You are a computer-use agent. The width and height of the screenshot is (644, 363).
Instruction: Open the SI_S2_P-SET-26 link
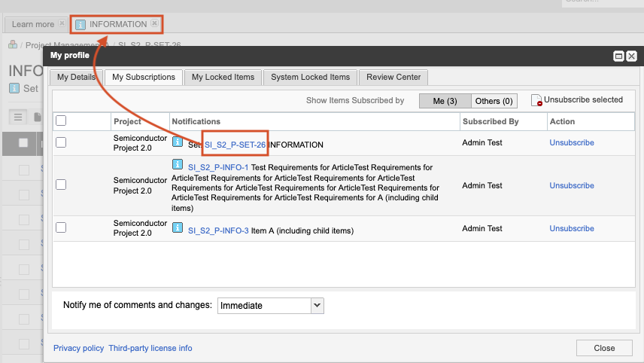[x=235, y=145]
